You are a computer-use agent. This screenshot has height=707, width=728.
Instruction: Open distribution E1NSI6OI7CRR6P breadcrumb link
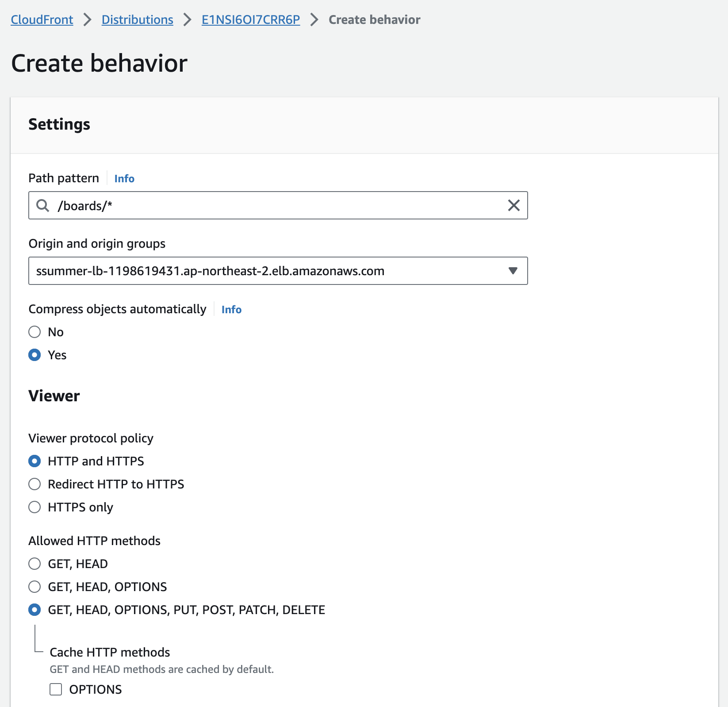[251, 19]
